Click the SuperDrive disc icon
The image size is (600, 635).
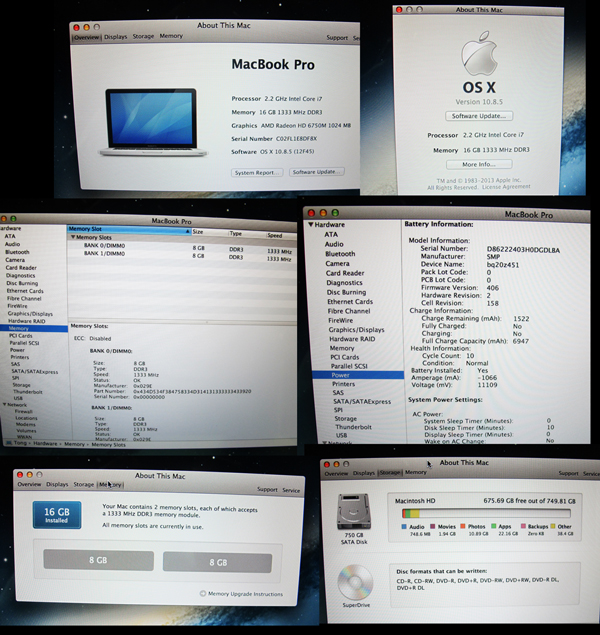point(355,582)
